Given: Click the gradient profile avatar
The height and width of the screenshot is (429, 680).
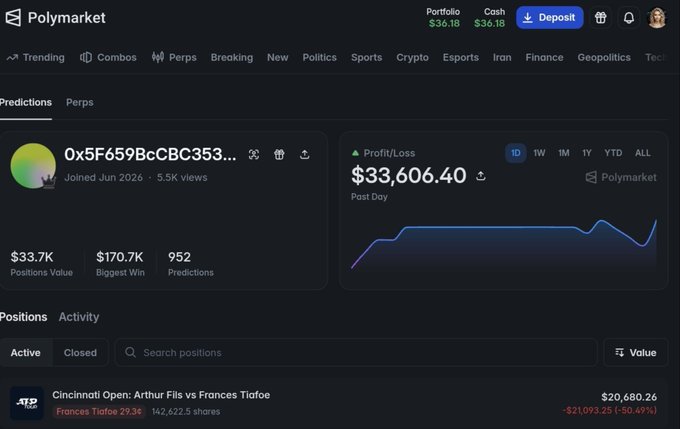Looking at the screenshot, I should pyautogui.click(x=33, y=166).
